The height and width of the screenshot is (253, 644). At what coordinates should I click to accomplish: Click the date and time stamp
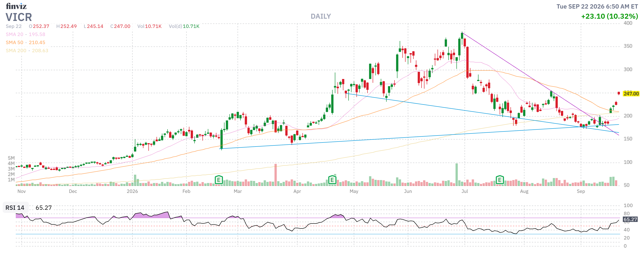(597, 7)
